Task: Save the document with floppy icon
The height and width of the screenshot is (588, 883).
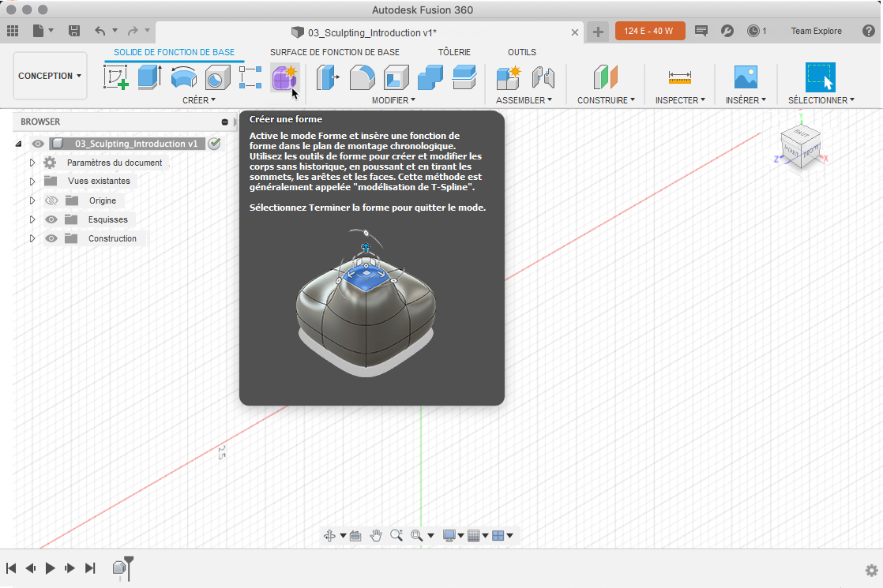Action: pyautogui.click(x=73, y=31)
